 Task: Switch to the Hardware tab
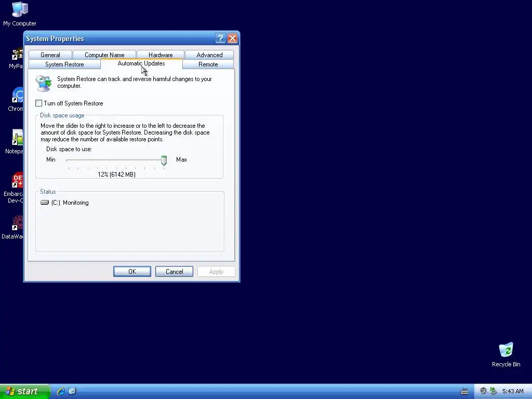coord(161,55)
